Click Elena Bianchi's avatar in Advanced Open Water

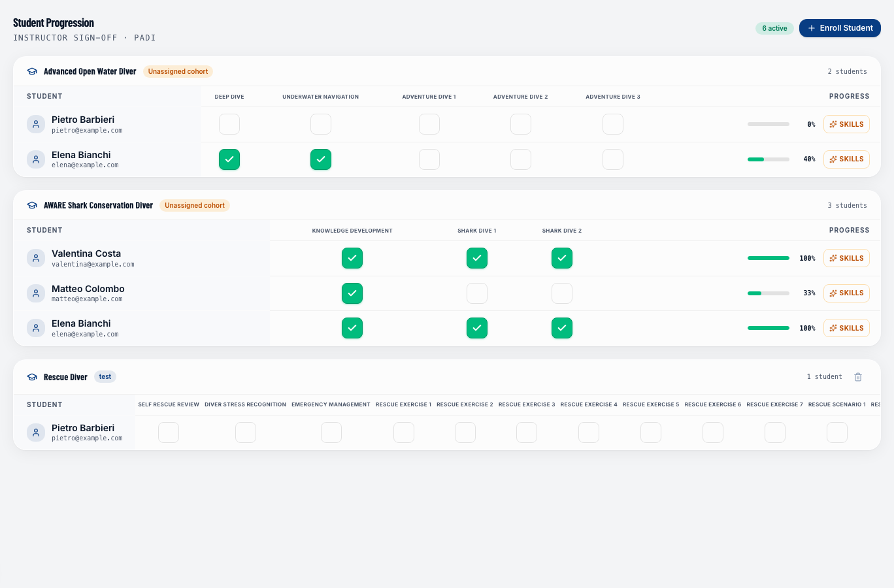pos(36,159)
